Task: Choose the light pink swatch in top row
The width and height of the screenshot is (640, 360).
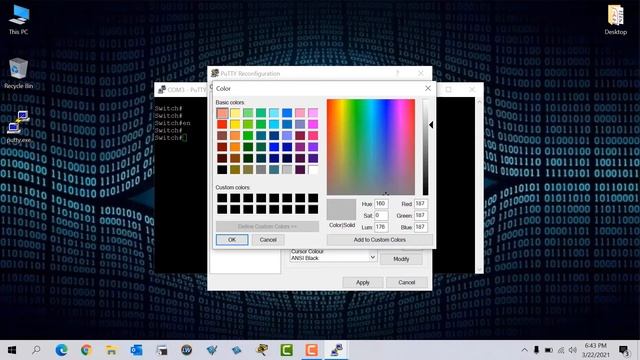Action: click(300, 113)
